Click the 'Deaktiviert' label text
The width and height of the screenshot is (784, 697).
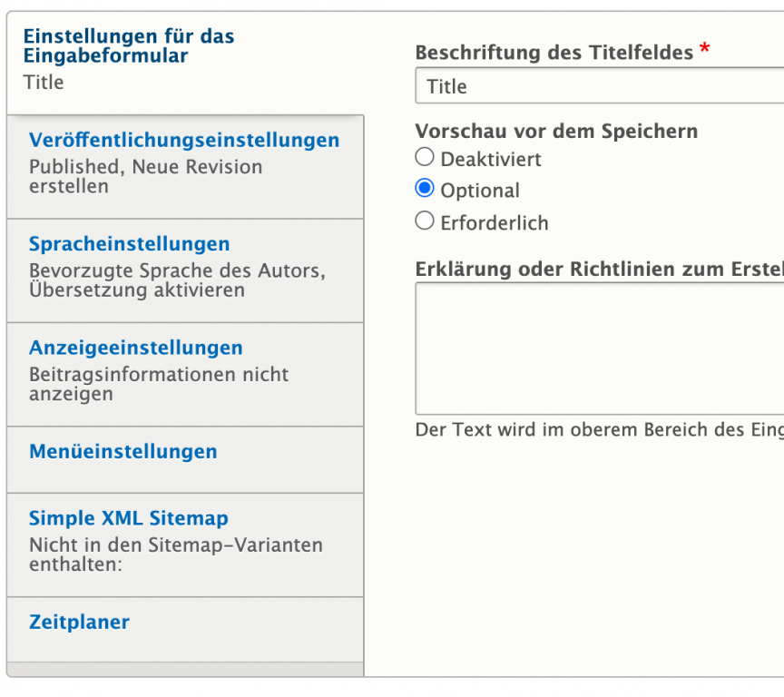pos(491,159)
